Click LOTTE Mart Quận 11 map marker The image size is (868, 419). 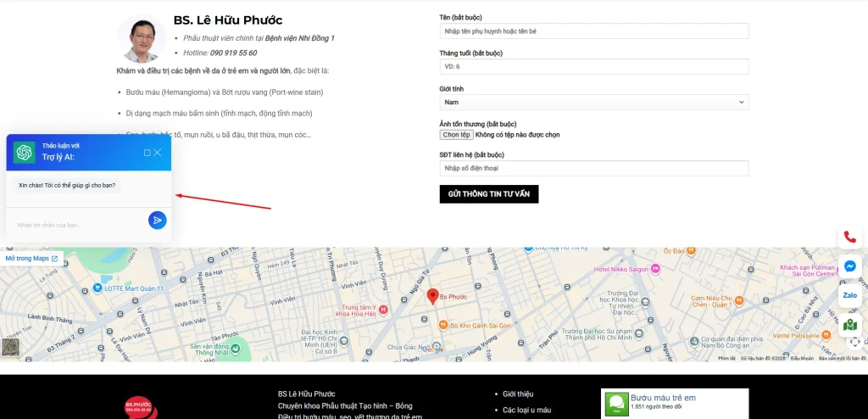[98, 288]
